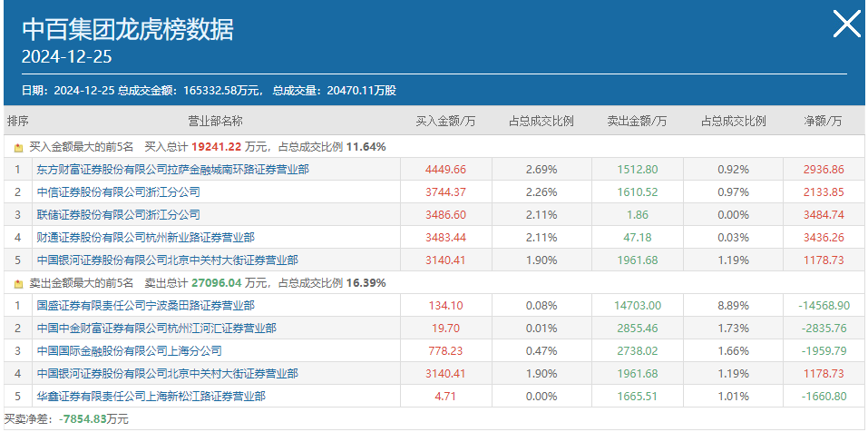
Task: Select the buy amount 134.10
Action: (x=445, y=305)
